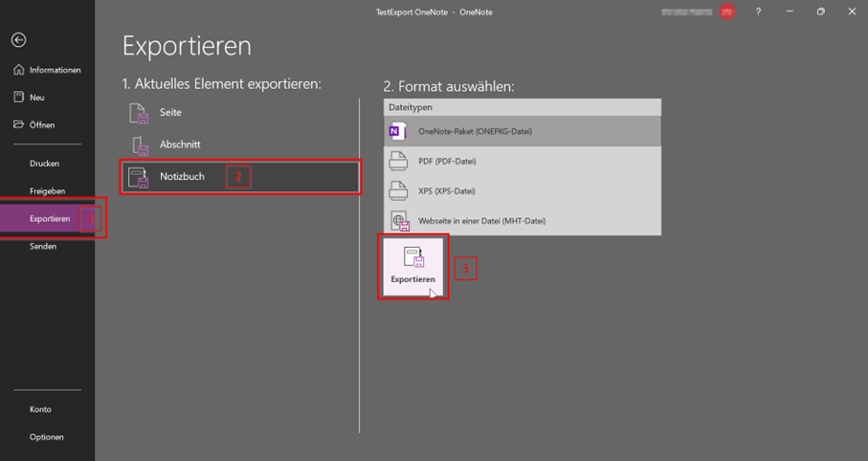The image size is (868, 461).
Task: Click the large Exportieren button
Action: [413, 266]
